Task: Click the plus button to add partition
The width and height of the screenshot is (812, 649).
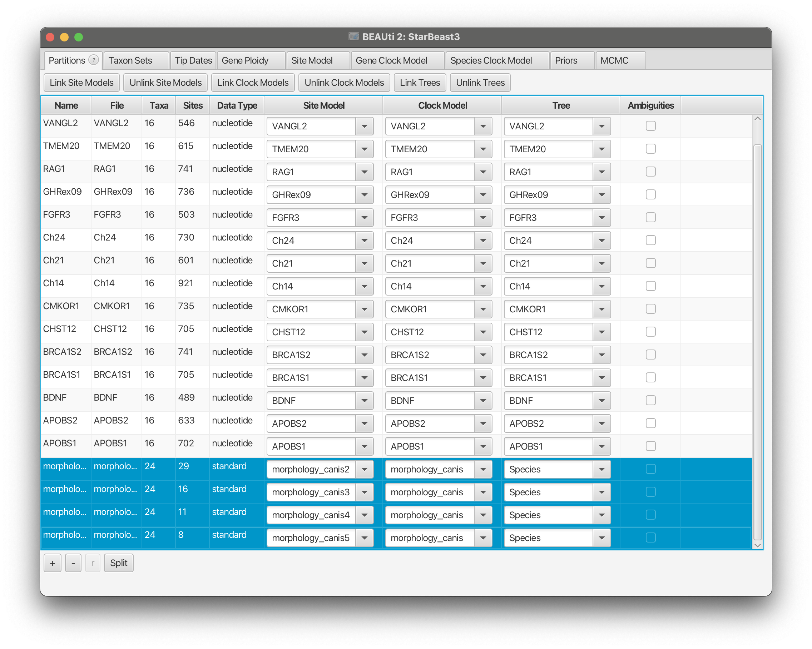Action: tap(52, 563)
